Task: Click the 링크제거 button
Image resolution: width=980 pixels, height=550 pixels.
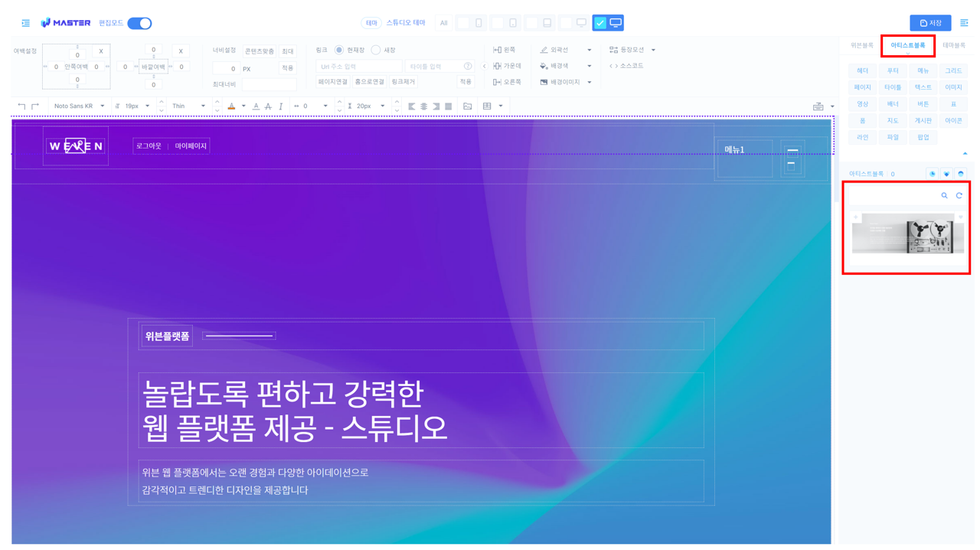Action: point(403,82)
